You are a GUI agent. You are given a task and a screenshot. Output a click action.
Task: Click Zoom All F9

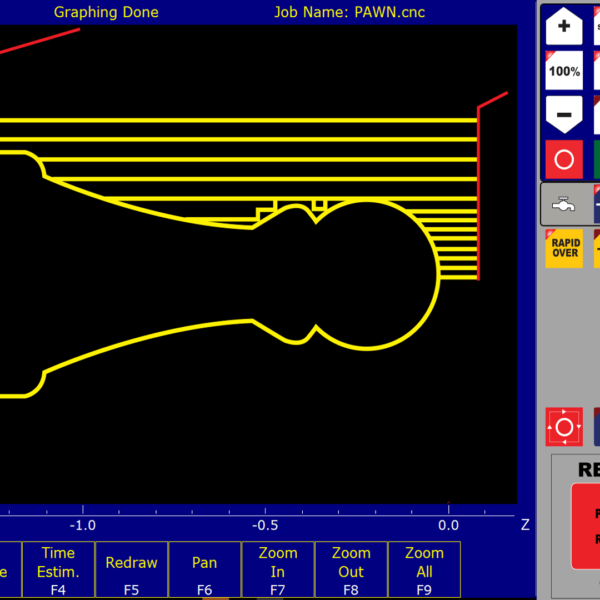point(424,570)
